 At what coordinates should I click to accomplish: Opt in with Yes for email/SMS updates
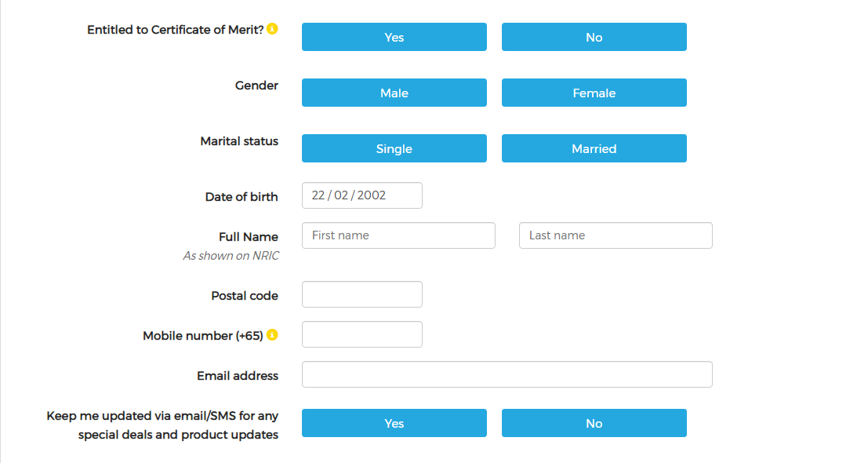pyautogui.click(x=394, y=423)
